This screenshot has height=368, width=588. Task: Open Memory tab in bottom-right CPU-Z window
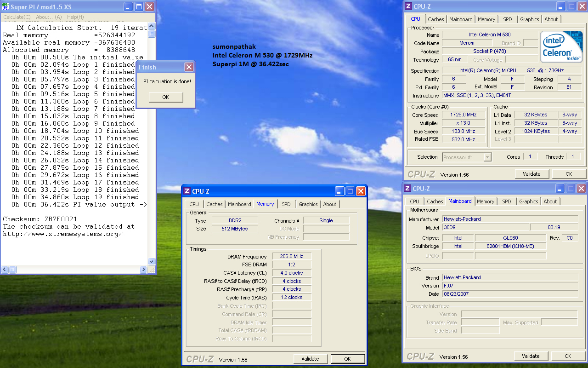coord(486,201)
